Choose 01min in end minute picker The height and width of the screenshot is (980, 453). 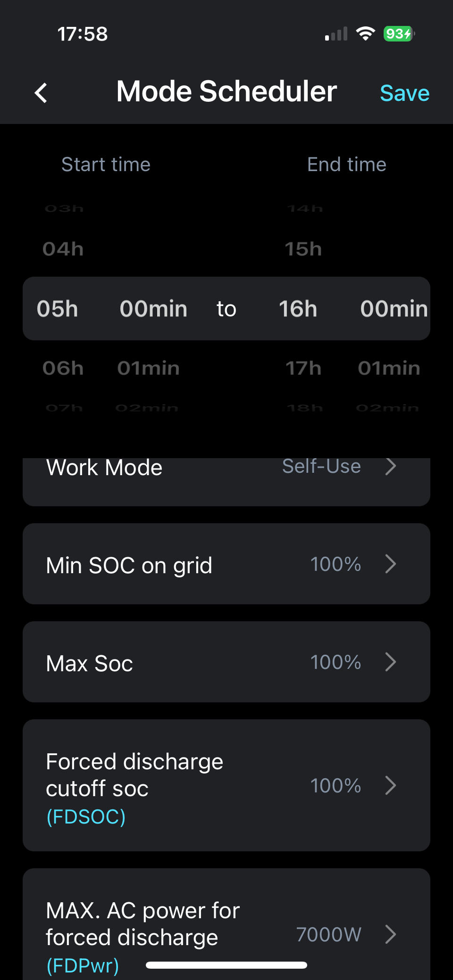(x=389, y=368)
